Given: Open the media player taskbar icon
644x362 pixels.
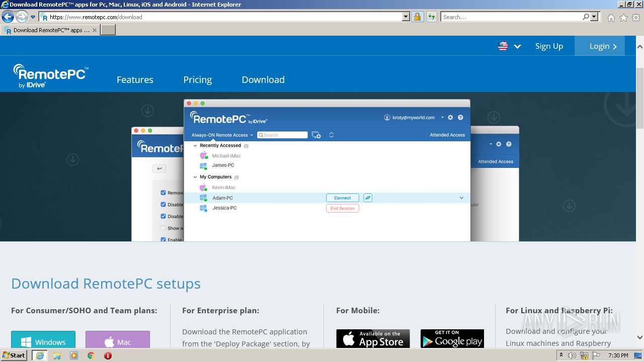Looking at the screenshot, I should [74, 355].
